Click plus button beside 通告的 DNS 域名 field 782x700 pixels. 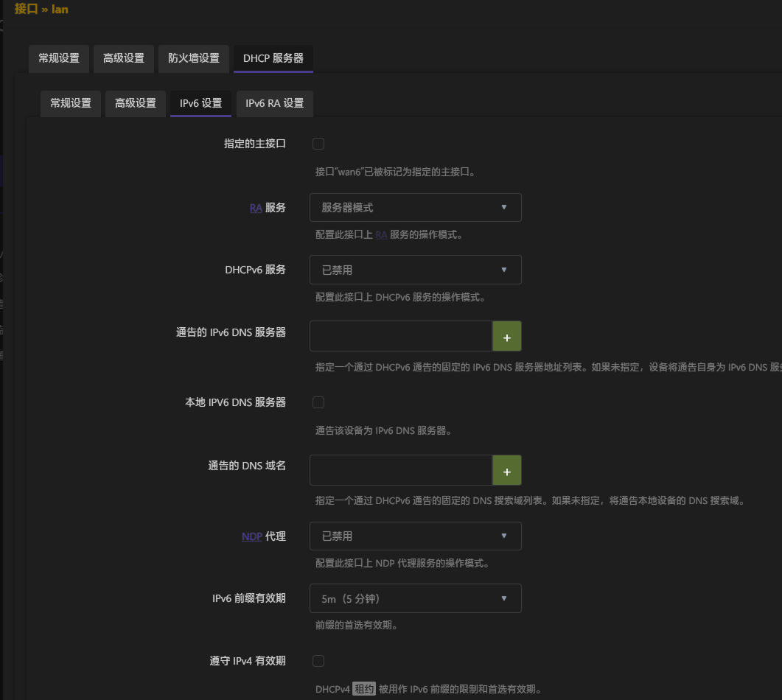point(506,470)
